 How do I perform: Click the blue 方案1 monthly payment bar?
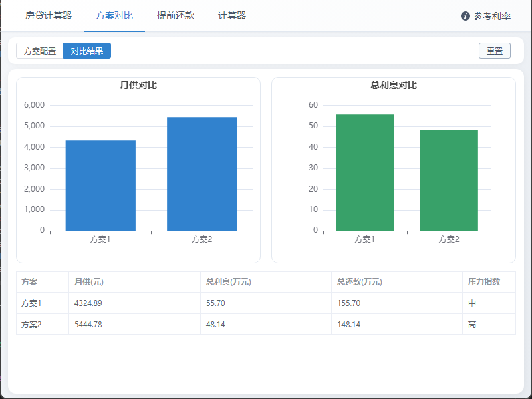(x=100, y=186)
